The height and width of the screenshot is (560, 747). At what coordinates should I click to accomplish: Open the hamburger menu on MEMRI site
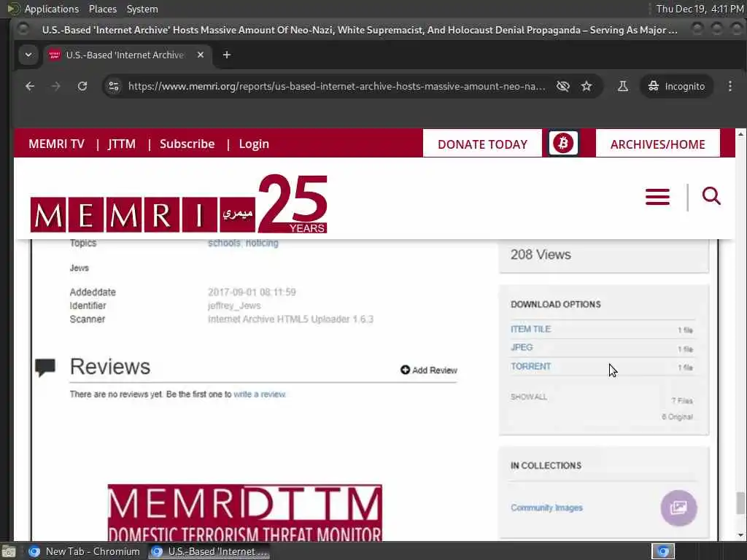(657, 197)
